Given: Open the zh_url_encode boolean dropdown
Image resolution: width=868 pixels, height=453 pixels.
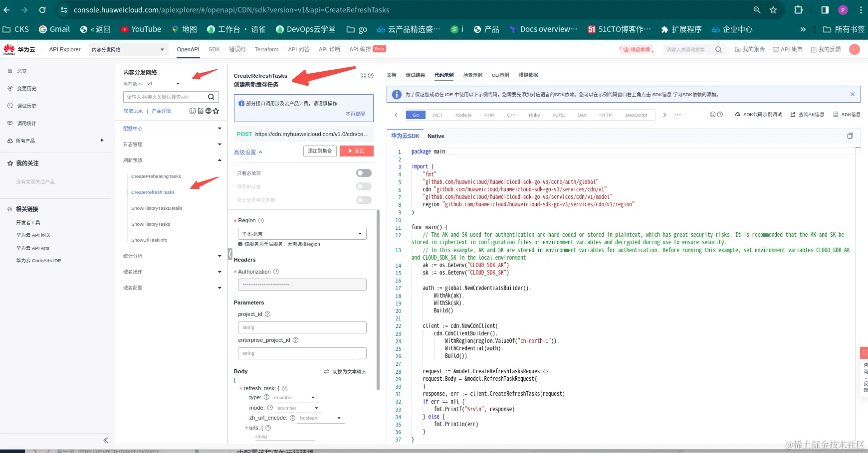Looking at the screenshot, I should (x=321, y=418).
